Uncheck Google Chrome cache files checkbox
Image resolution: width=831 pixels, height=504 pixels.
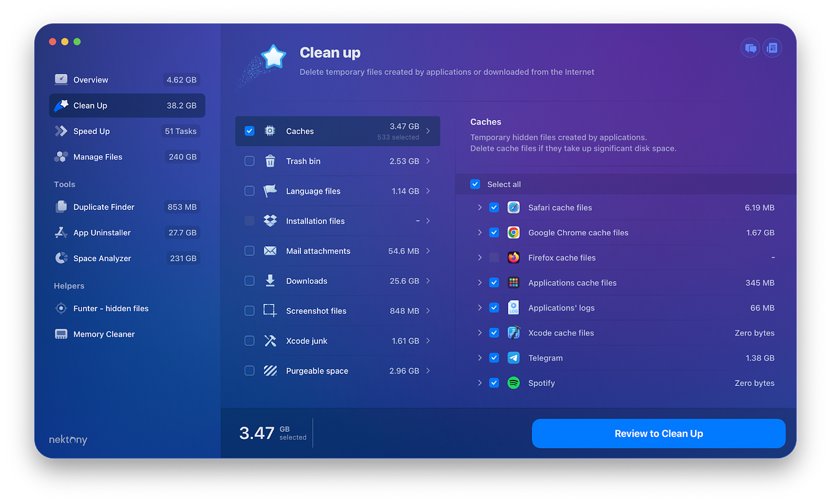coord(494,233)
